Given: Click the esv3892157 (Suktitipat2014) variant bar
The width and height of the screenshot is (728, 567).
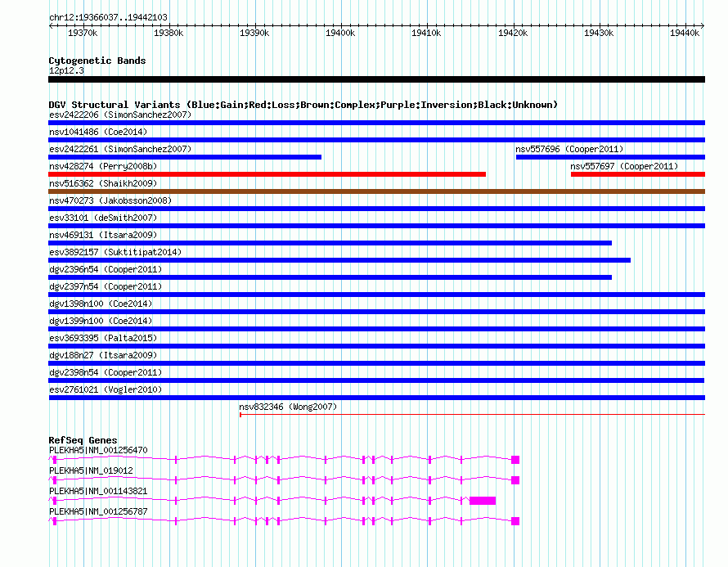Looking at the screenshot, I should pyautogui.click(x=339, y=260).
